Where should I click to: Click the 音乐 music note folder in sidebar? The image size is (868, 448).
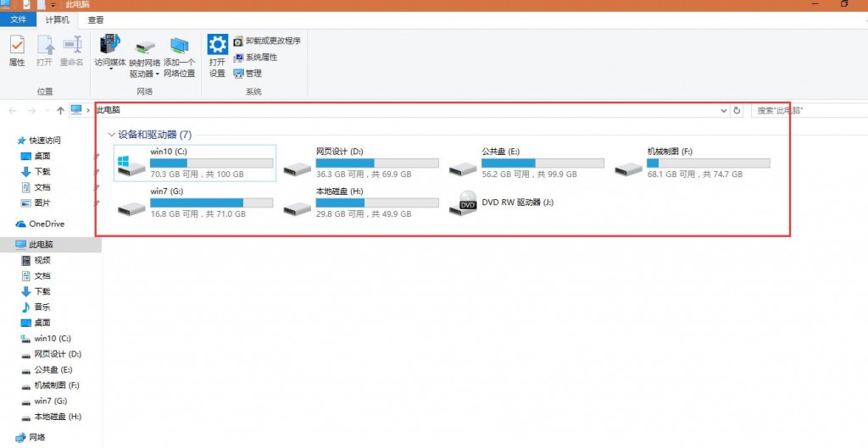[26, 307]
